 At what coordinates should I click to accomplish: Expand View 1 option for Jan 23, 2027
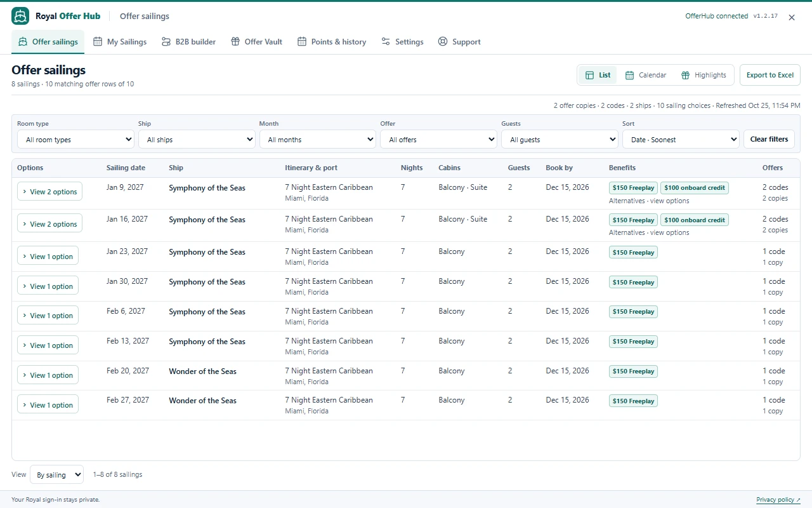point(48,256)
